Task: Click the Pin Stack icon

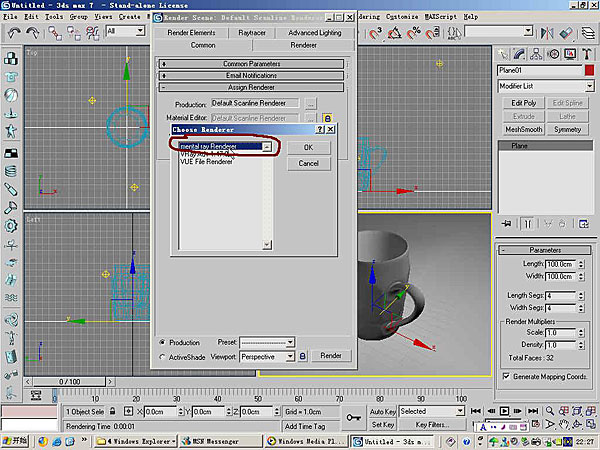Action: (x=506, y=223)
